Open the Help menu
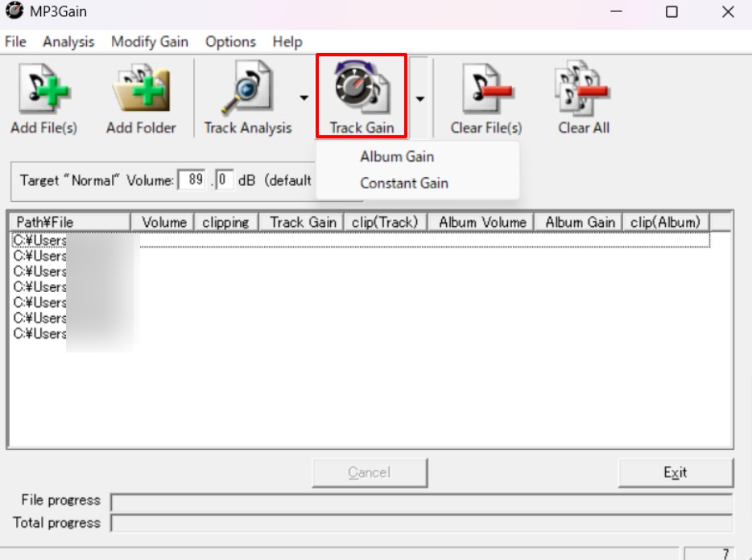This screenshot has height=560, width=752. [x=287, y=42]
